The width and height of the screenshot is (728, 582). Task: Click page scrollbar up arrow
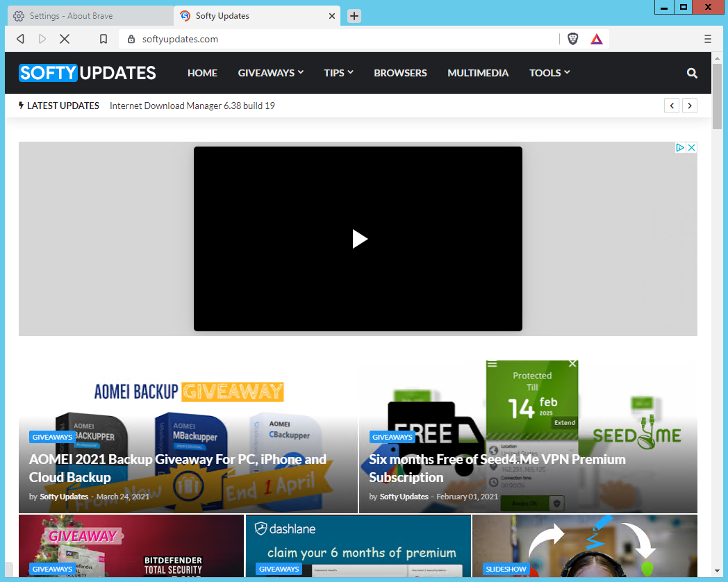(718, 58)
